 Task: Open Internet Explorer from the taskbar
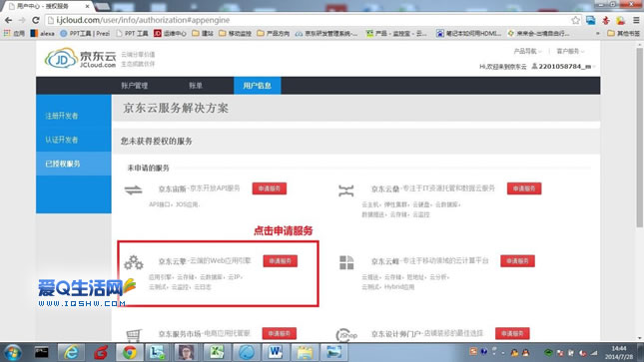pyautogui.click(x=71, y=352)
